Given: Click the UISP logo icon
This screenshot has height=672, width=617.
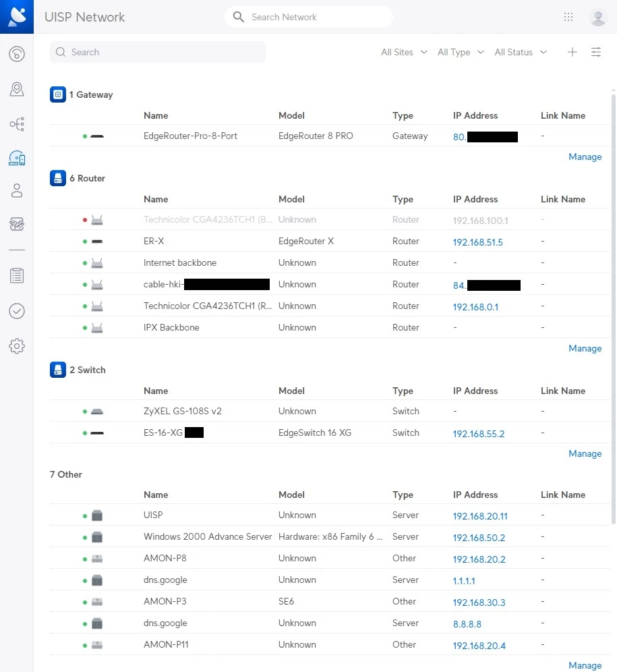Looking at the screenshot, I should [17, 17].
